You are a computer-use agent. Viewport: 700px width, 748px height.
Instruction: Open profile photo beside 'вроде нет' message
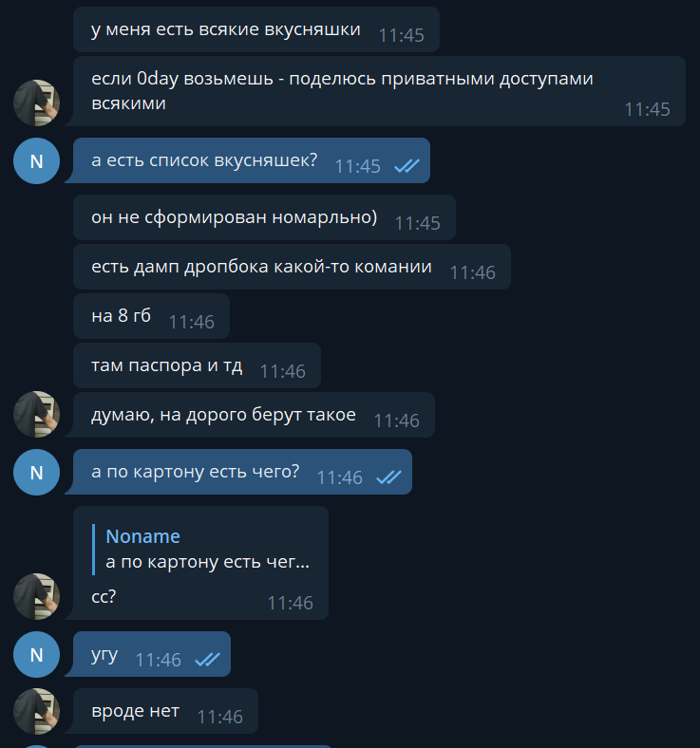click(x=36, y=711)
